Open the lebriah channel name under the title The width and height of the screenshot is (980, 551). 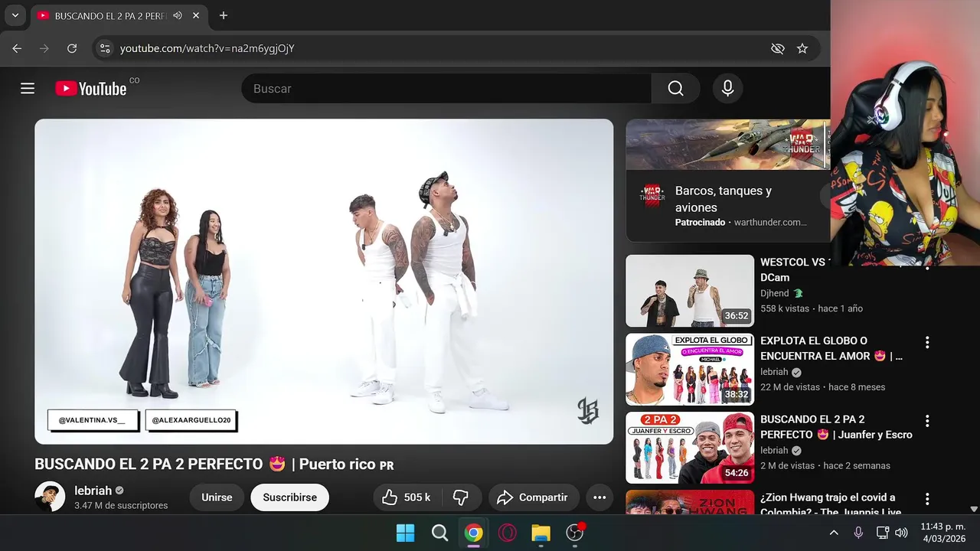tap(93, 491)
